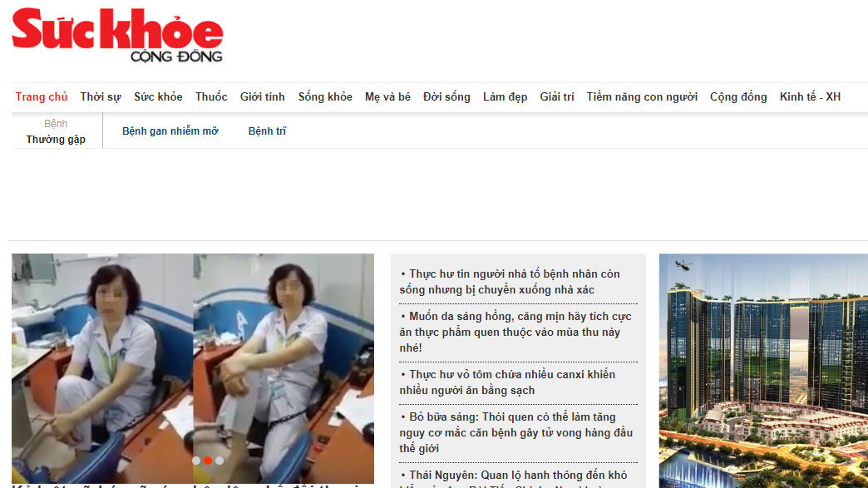This screenshot has height=488, width=868.
Task: Open the skyscraper real-estate ad banner
Action: (x=763, y=371)
